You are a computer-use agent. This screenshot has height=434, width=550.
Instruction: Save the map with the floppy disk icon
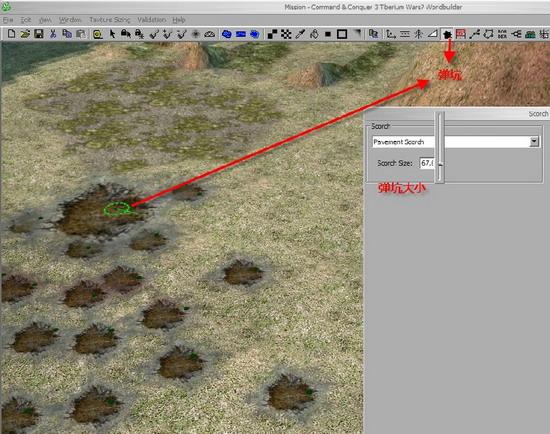(x=39, y=34)
